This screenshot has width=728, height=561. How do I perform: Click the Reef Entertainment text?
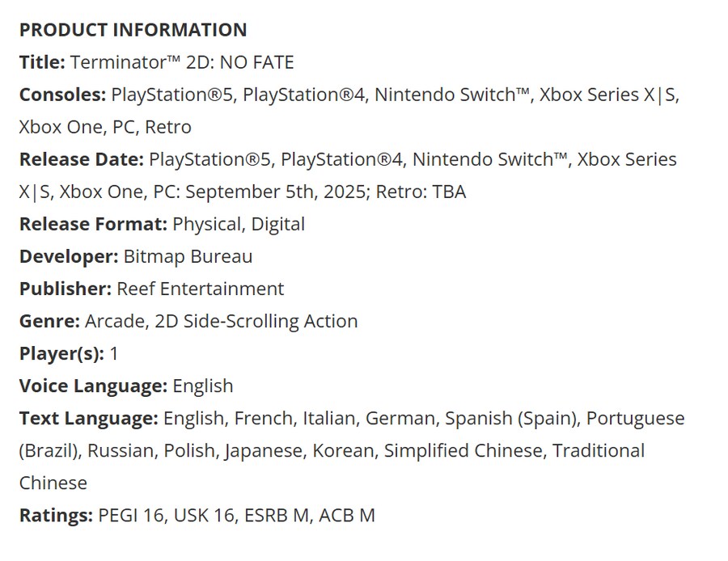tap(200, 289)
